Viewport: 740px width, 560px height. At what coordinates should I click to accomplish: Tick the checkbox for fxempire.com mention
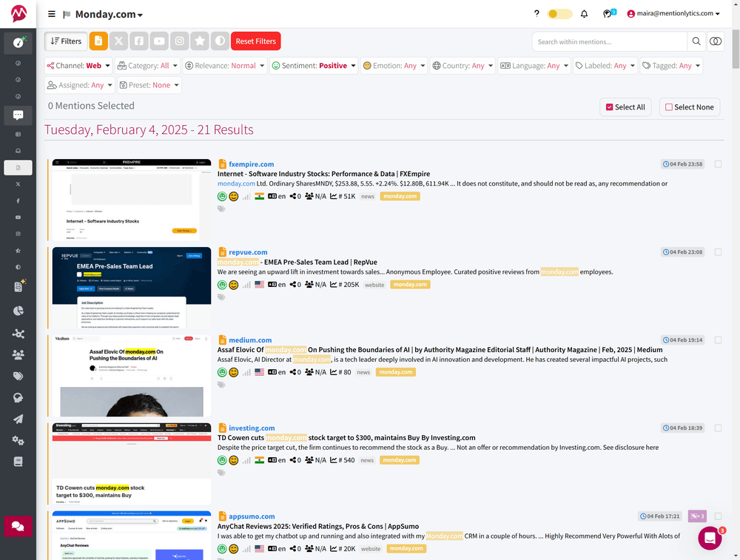[x=718, y=164]
